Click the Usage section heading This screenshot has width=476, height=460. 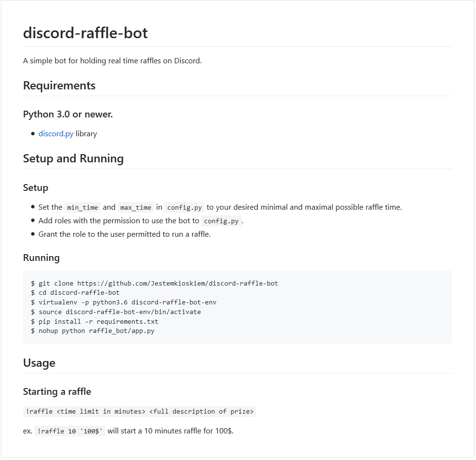[x=39, y=363]
